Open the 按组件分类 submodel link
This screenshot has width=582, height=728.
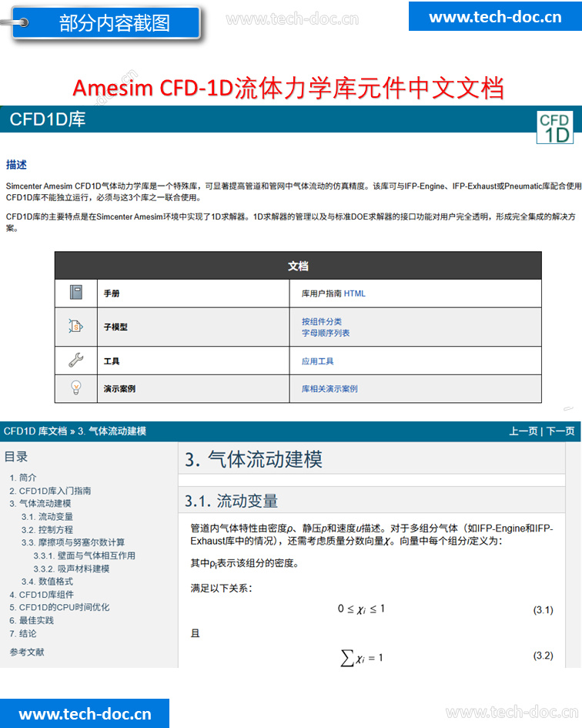322,321
